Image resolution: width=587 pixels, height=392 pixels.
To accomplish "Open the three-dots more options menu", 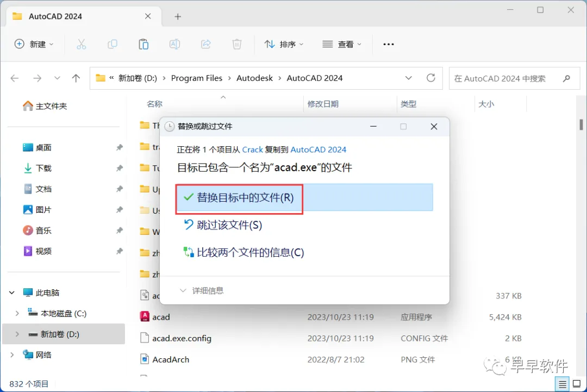I will pyautogui.click(x=389, y=44).
